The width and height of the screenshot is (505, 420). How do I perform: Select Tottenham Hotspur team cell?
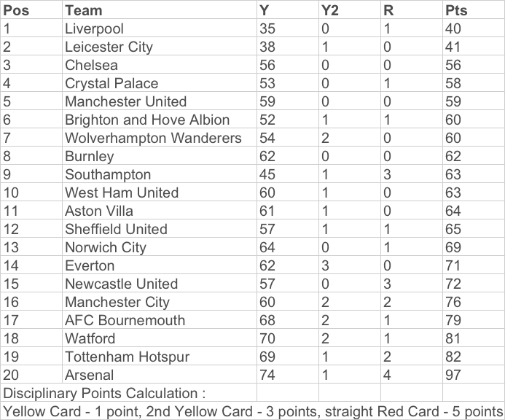160,356
